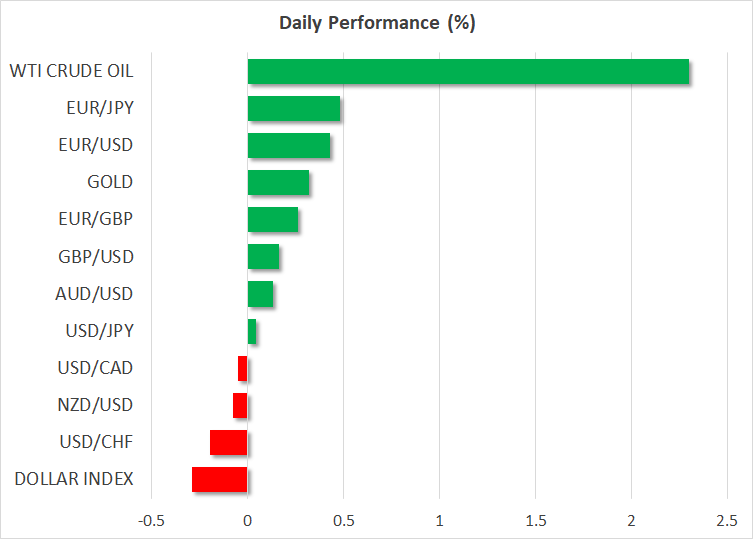Select the green GOLD bar
This screenshot has width=753, height=539.
tap(278, 182)
